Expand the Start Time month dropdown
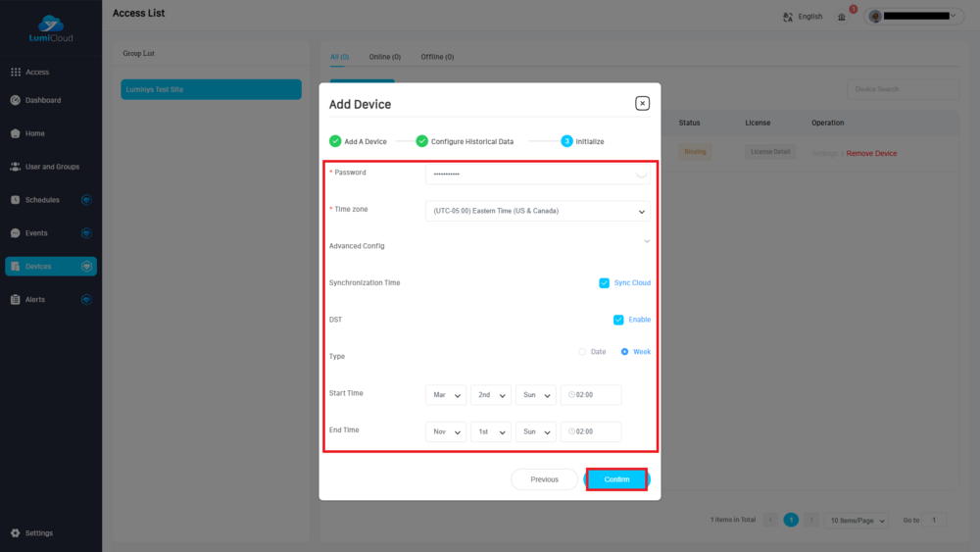980x552 pixels. (x=446, y=395)
